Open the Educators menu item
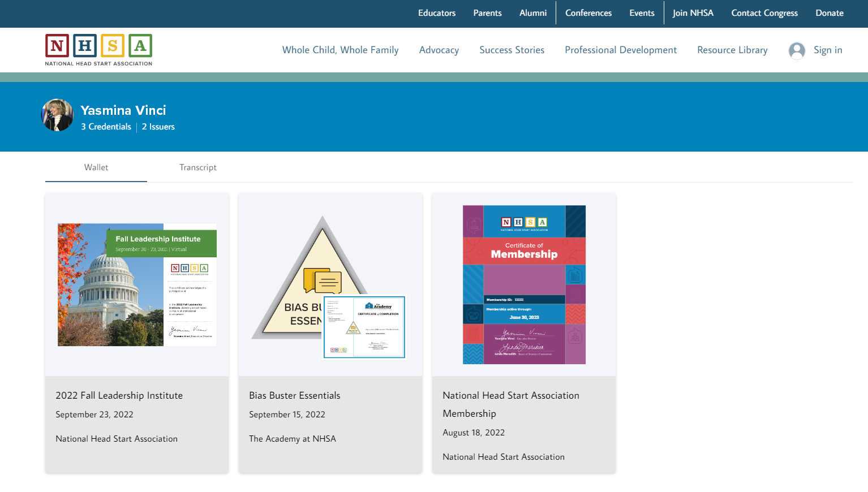Viewport: 868px width, 492px height. point(436,13)
